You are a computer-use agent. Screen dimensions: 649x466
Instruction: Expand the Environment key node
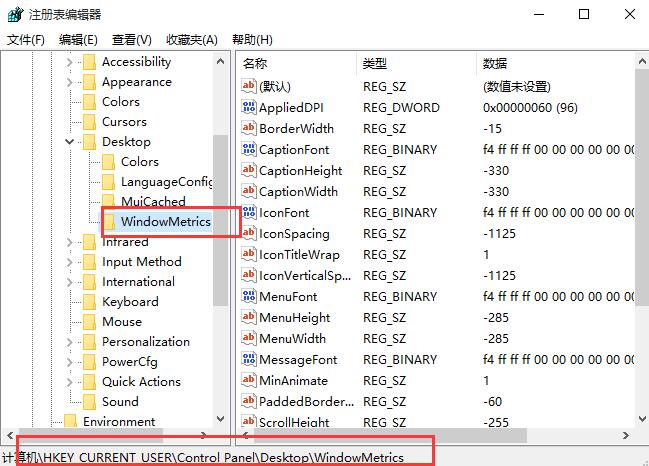[51, 422]
